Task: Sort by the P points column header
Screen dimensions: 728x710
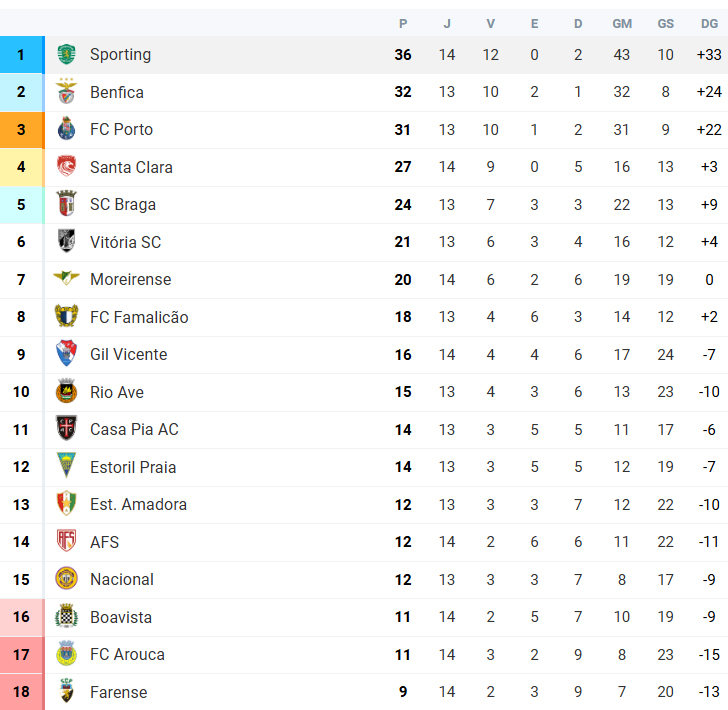Action: point(403,24)
